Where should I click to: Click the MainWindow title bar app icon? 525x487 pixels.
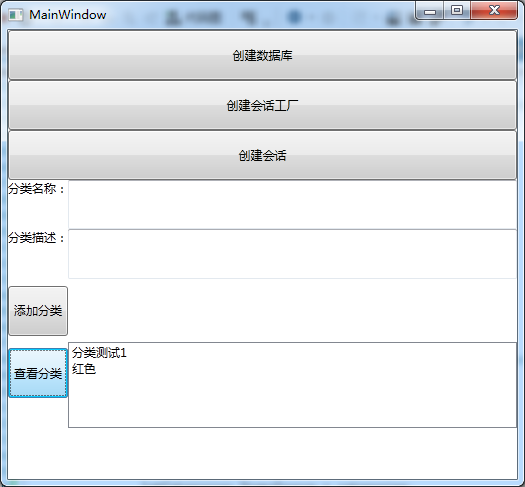point(15,15)
